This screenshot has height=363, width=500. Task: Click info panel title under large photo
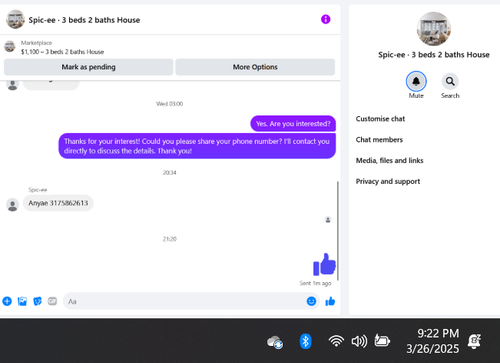[434, 55]
